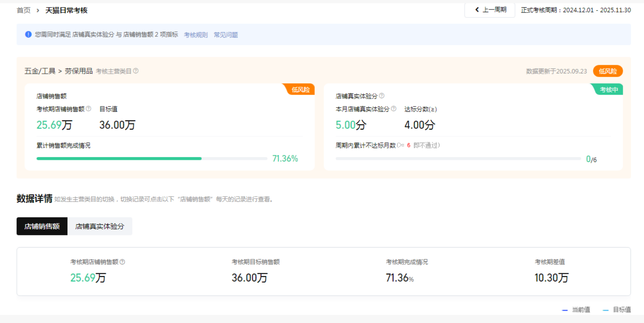Click the orange 低风险 badge near update date
Image resolution: width=644 pixels, height=323 pixels.
(x=608, y=71)
